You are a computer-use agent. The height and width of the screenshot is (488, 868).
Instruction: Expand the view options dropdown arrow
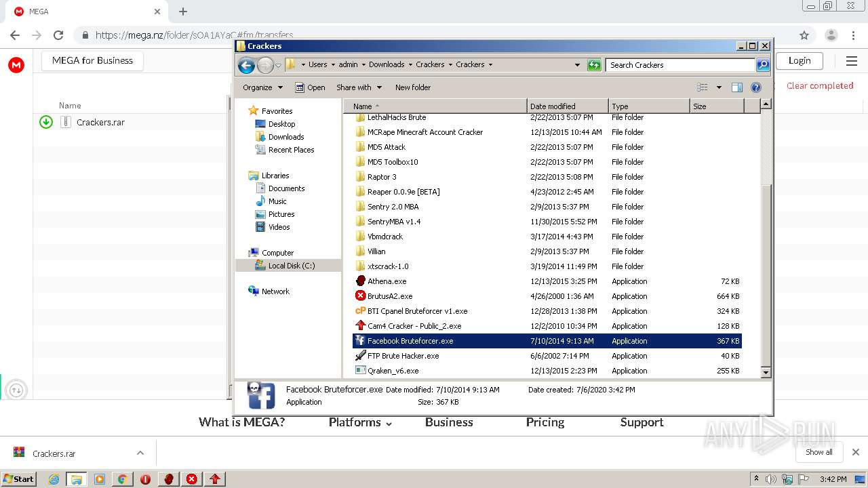[719, 87]
